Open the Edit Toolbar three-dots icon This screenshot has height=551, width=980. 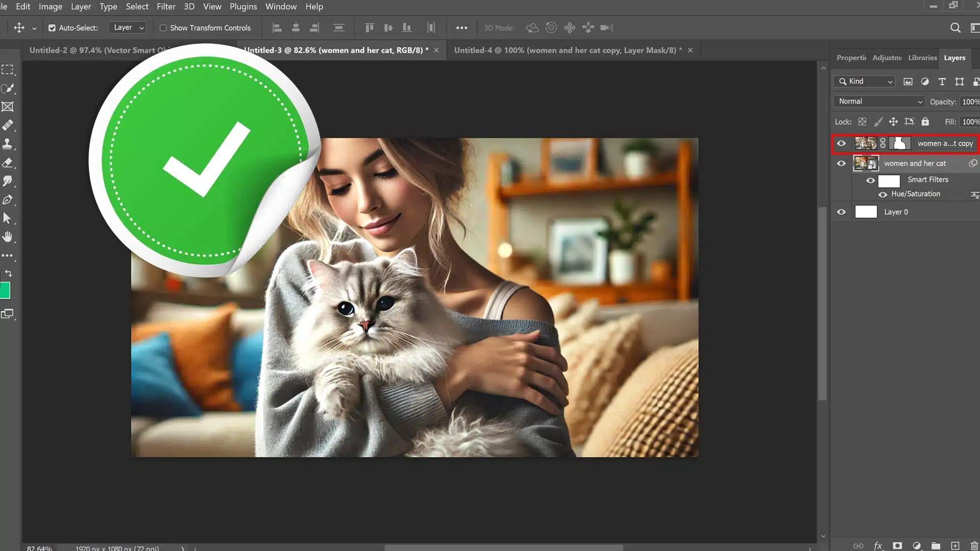coord(7,255)
